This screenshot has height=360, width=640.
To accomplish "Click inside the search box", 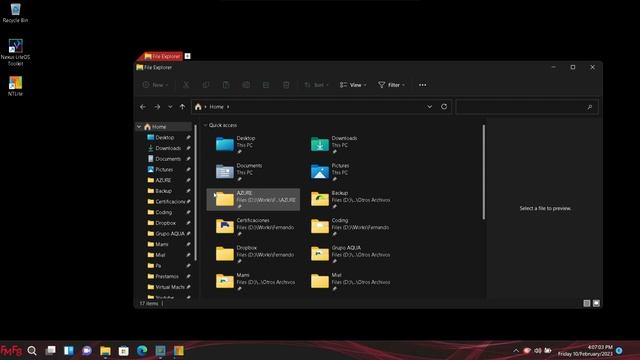I will (x=527, y=107).
